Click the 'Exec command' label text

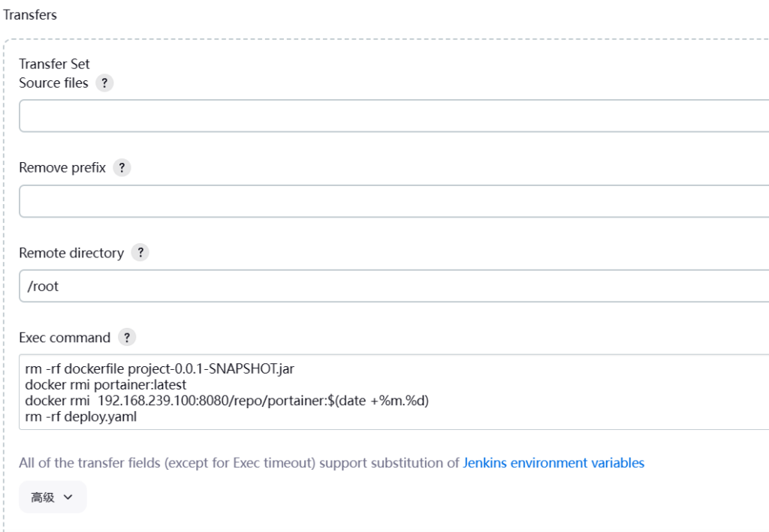click(x=65, y=338)
